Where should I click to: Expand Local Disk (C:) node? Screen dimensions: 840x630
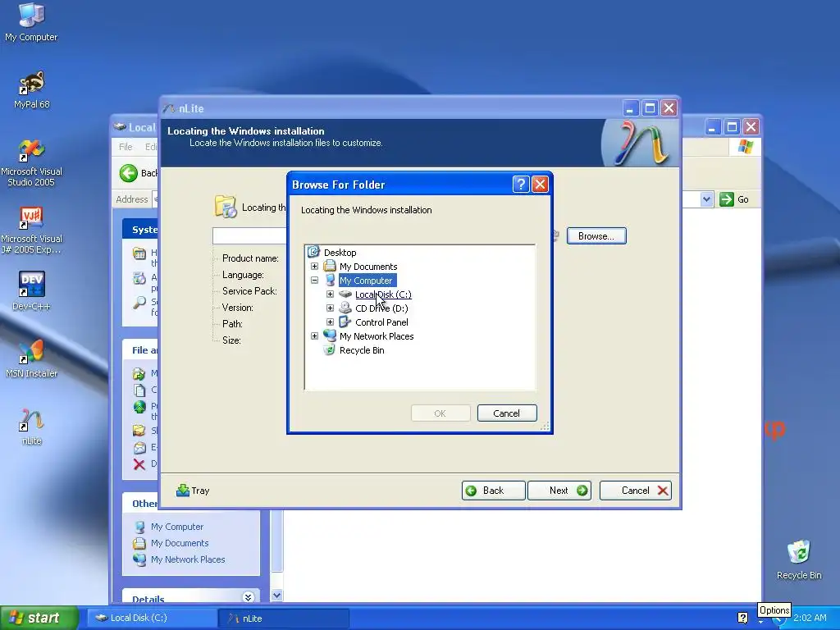(x=330, y=294)
